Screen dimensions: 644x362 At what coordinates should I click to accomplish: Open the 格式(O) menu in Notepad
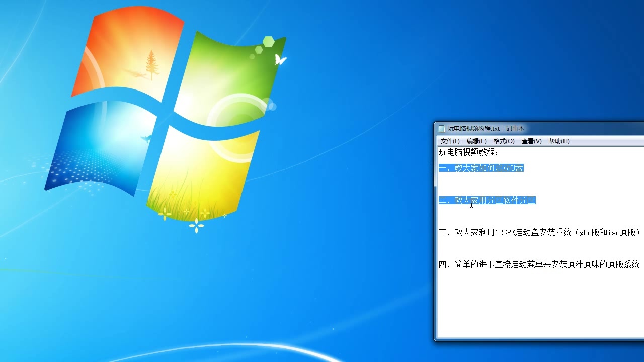[x=504, y=141]
